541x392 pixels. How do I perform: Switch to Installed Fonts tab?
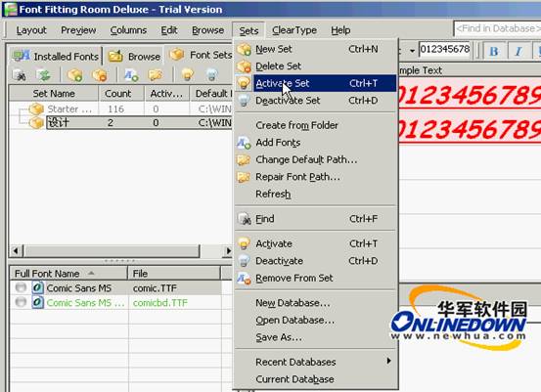(55, 56)
